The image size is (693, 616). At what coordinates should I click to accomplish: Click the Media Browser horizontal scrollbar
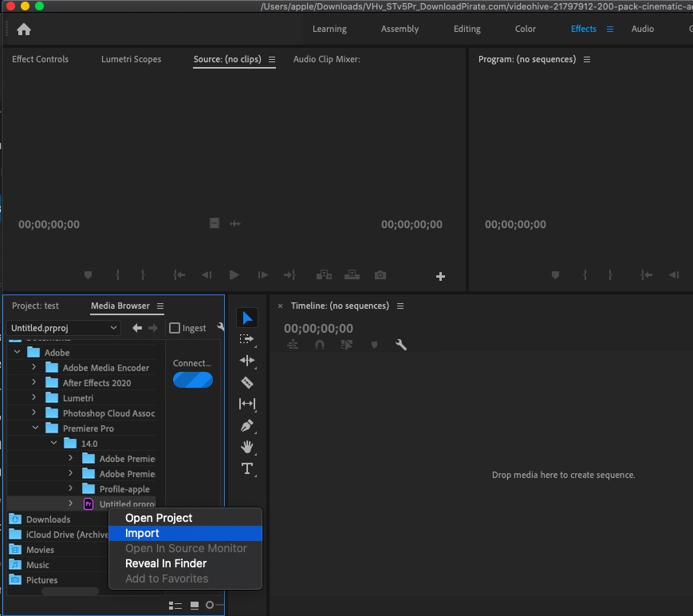[70, 592]
